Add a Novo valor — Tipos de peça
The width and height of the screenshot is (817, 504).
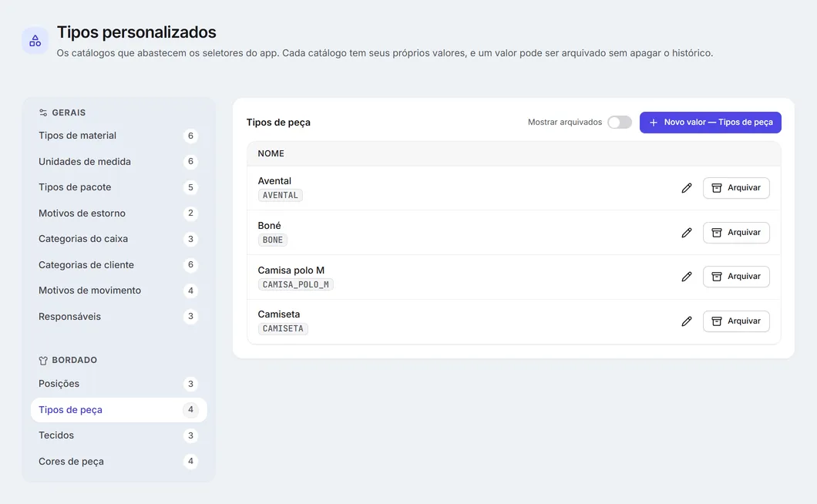pos(710,123)
